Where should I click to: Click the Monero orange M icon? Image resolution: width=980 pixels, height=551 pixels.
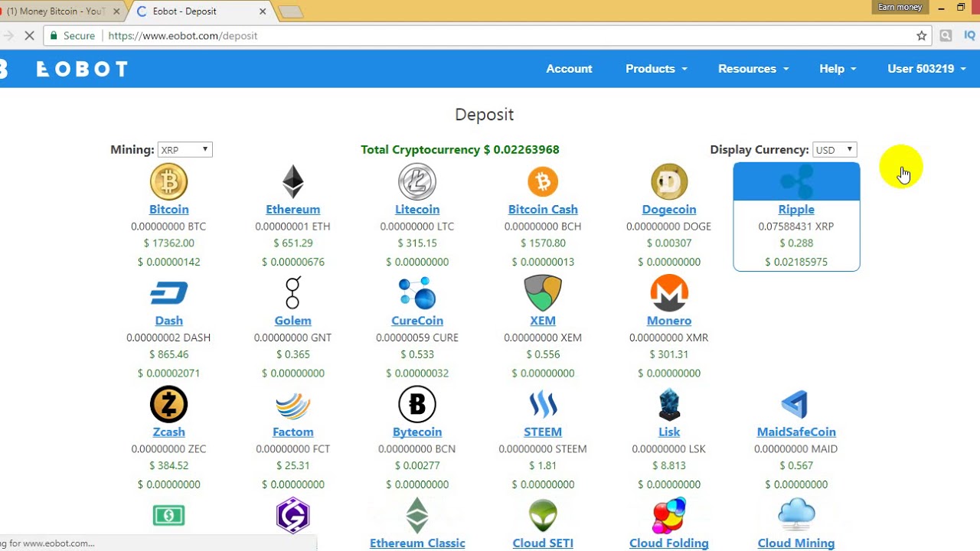(669, 293)
